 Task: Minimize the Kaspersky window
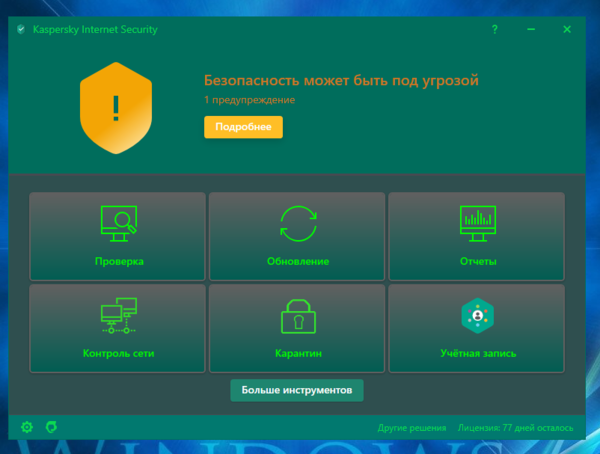(x=531, y=29)
